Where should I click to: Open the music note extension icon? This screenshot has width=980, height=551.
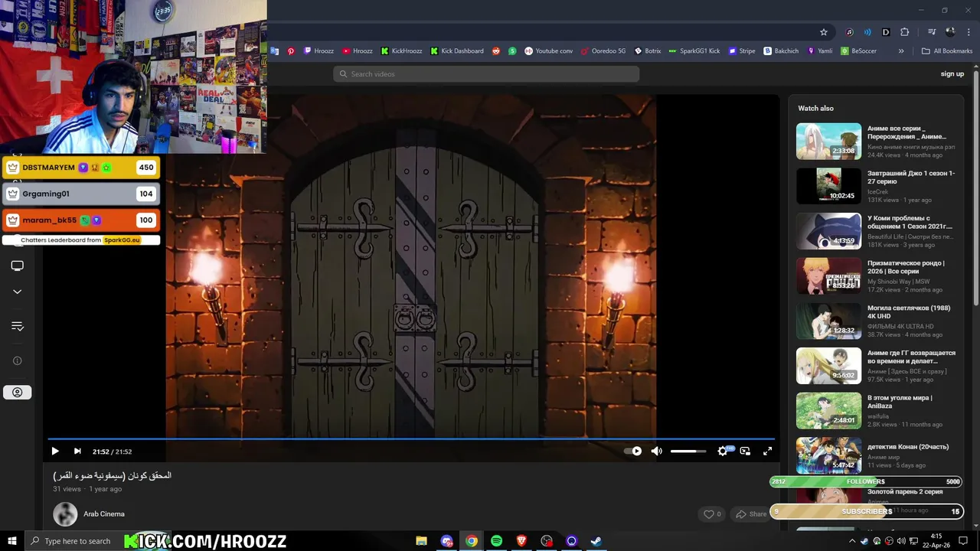point(849,32)
